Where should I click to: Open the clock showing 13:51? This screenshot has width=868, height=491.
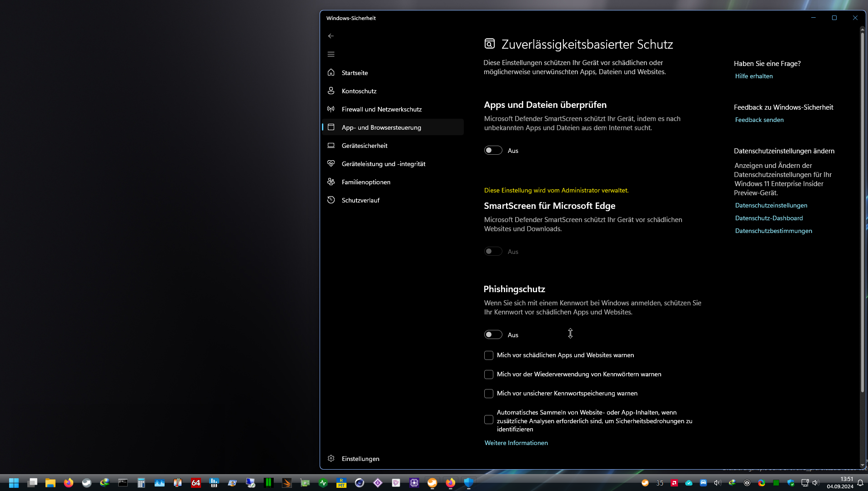tap(840, 483)
